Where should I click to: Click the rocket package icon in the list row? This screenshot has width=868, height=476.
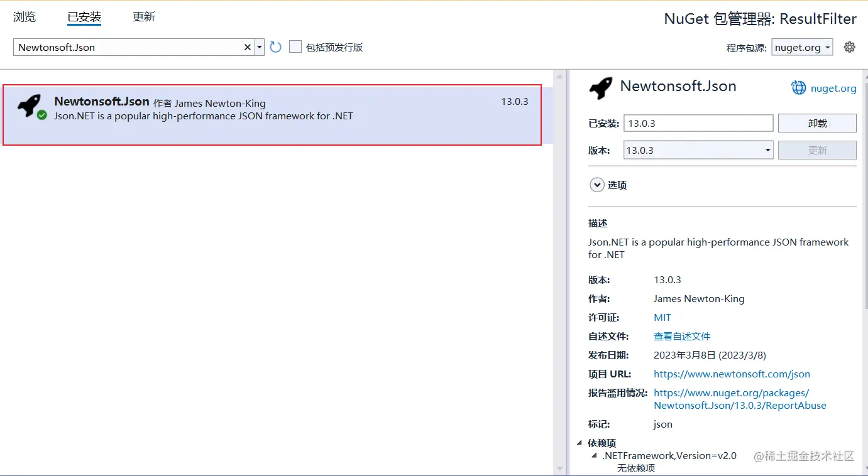tap(29, 105)
